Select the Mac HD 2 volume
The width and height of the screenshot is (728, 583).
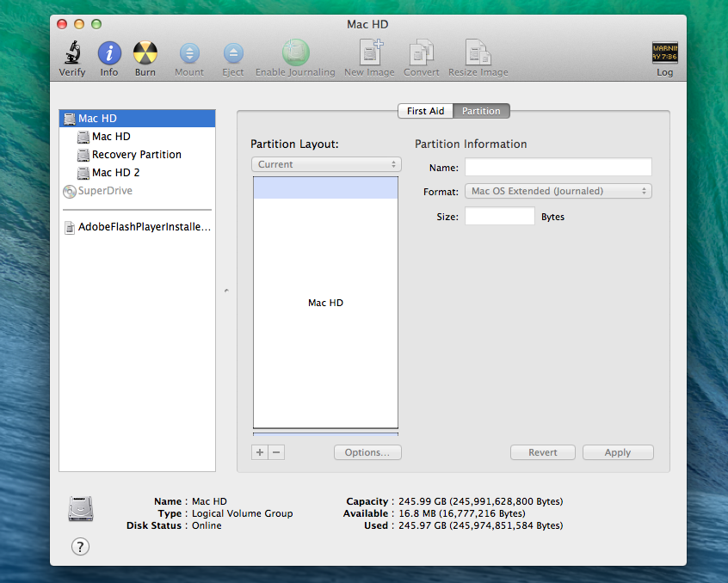click(138, 173)
